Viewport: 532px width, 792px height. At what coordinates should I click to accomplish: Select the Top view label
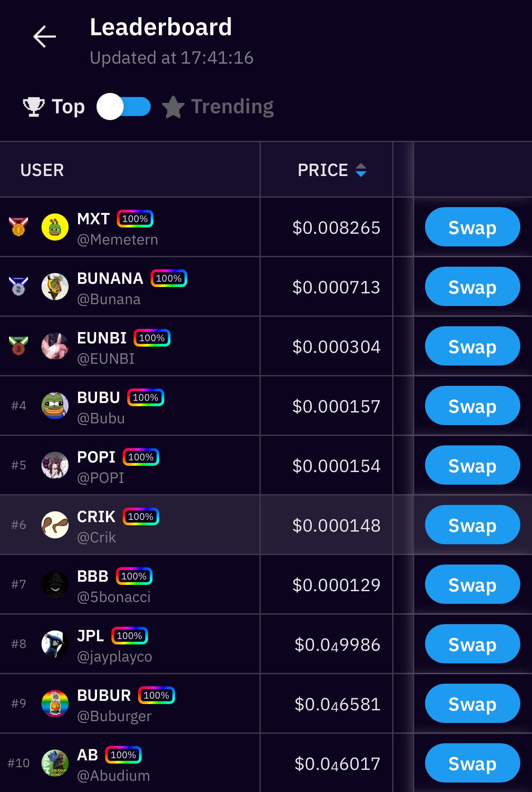click(x=68, y=107)
